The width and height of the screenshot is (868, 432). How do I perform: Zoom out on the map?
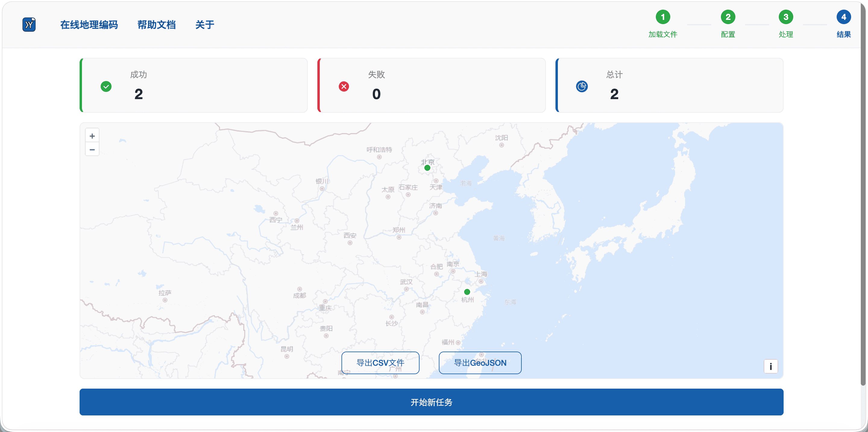tap(92, 149)
